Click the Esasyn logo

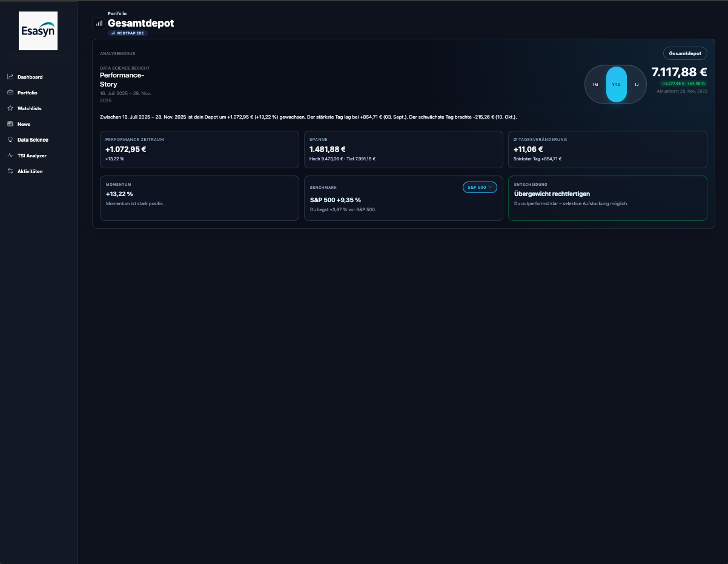pyautogui.click(x=38, y=31)
